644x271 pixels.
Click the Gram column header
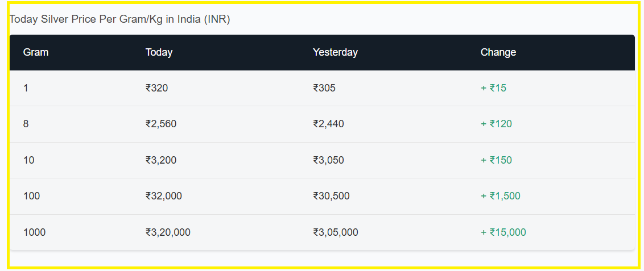coord(36,52)
